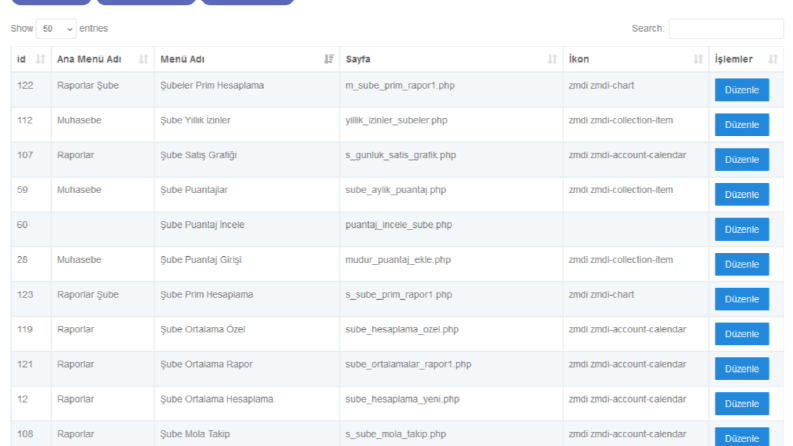Select the id header label
Viewport: 793px width, 446px height.
(x=21, y=59)
